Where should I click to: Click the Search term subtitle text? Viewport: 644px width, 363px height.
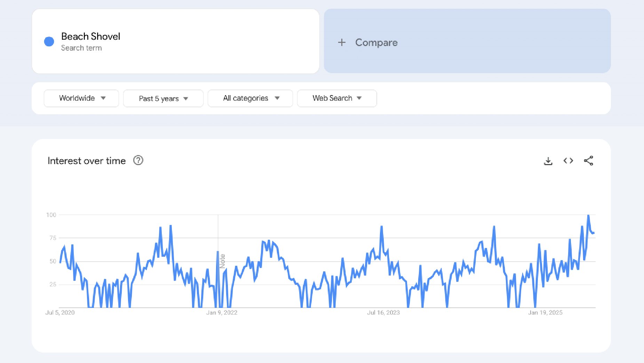[x=81, y=48]
